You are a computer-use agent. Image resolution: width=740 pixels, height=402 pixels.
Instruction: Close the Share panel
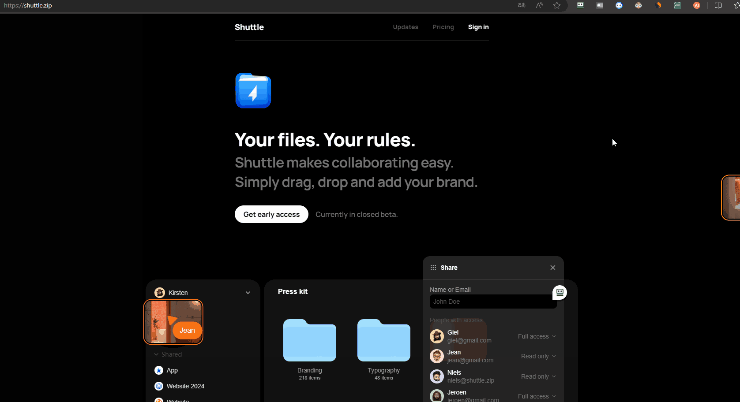553,268
